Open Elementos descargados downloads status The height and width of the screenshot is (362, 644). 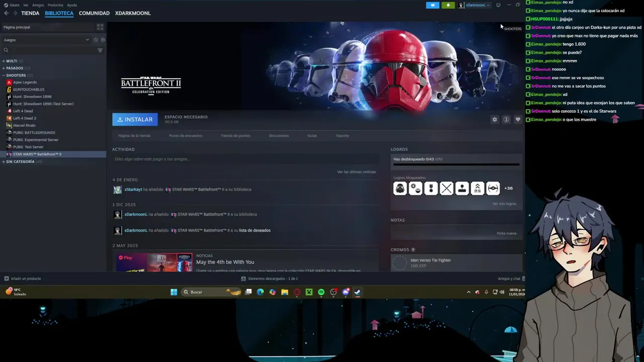tap(270, 279)
